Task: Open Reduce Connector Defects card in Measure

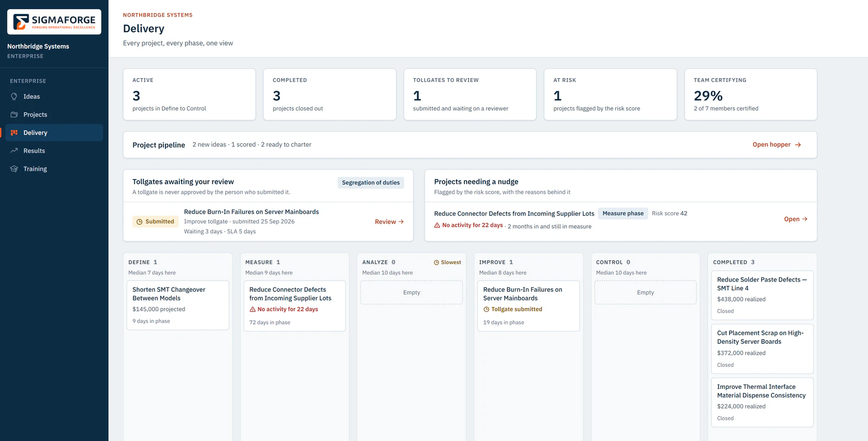Action: pyautogui.click(x=295, y=305)
